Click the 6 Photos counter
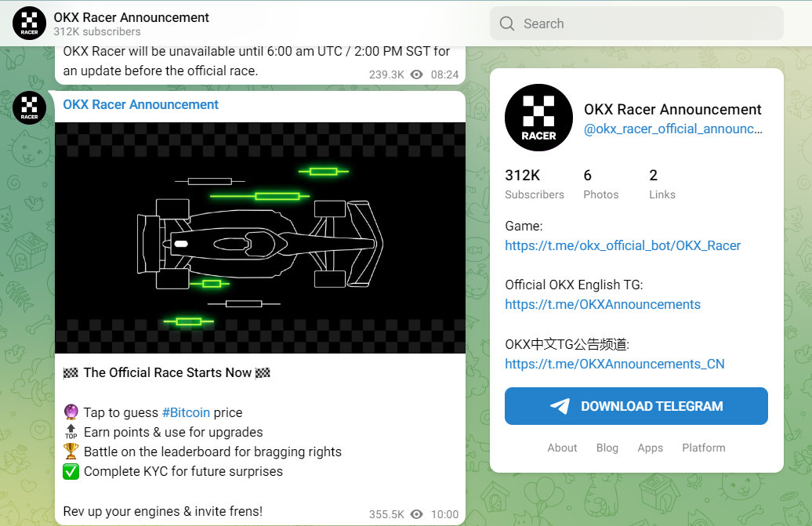The image size is (812, 526). [600, 183]
